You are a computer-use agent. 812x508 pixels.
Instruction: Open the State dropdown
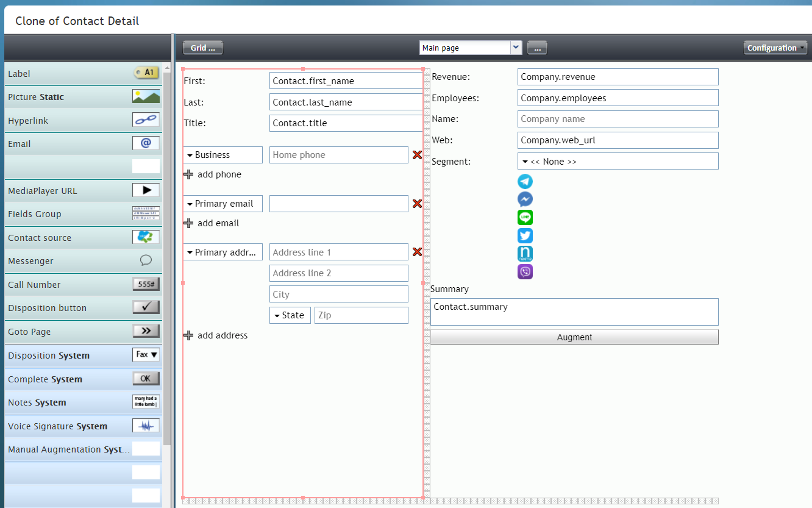(x=290, y=315)
